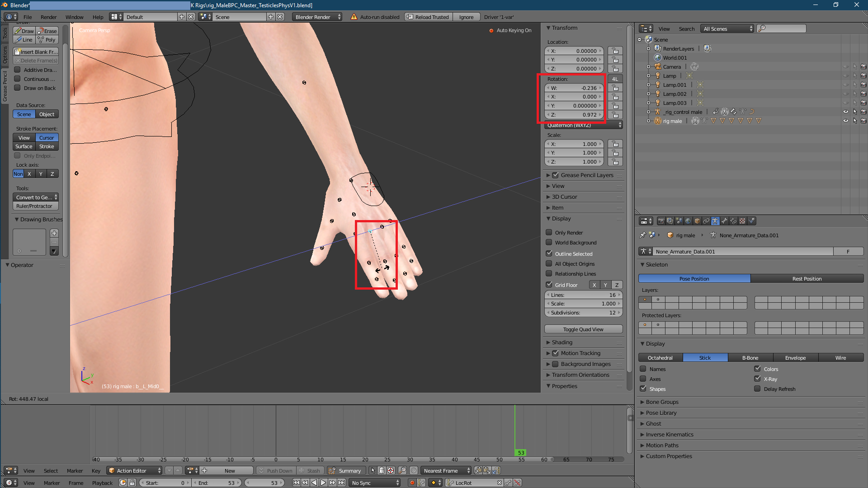Image resolution: width=868 pixels, height=488 pixels.
Task: Open the Bone properties tab
Action: [x=724, y=221]
